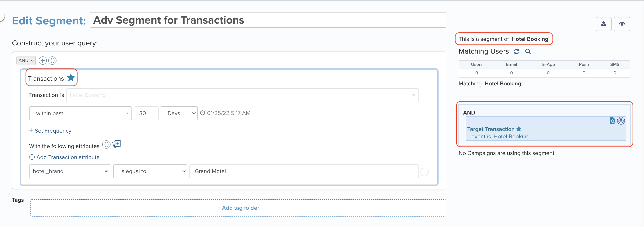The height and width of the screenshot is (227, 644).
Task: Remove the hotel_brand attribute row
Action: click(x=424, y=172)
